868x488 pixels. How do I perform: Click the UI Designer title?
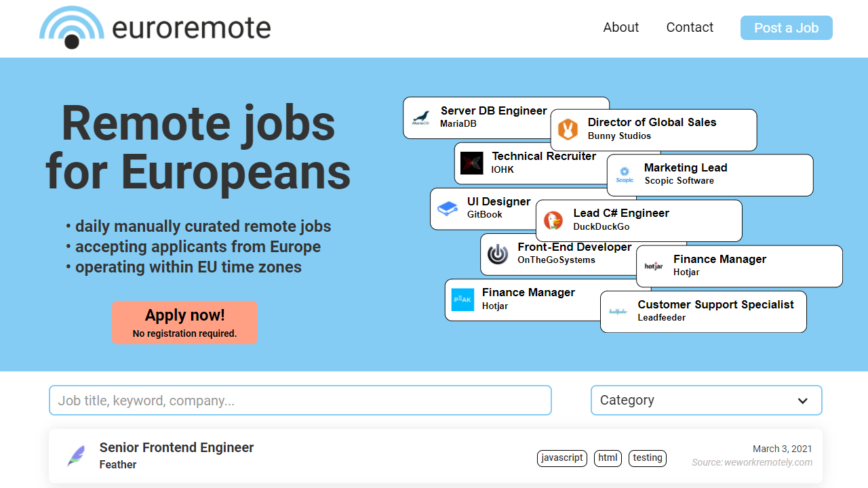tap(499, 201)
